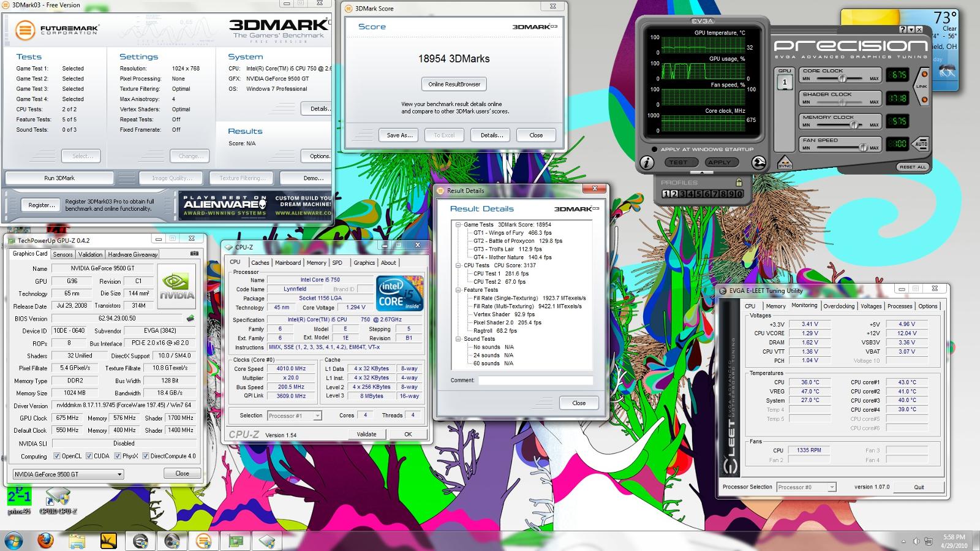Click the clock in system tray

pos(954,541)
